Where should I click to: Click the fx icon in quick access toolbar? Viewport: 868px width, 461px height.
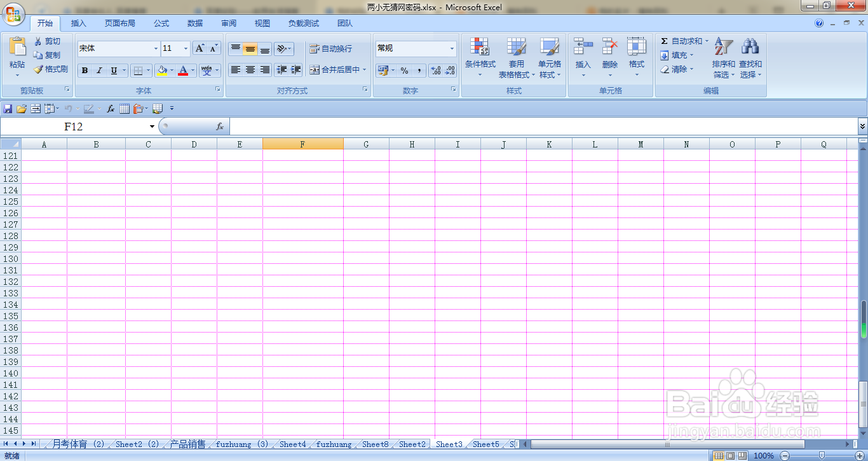[x=111, y=109]
